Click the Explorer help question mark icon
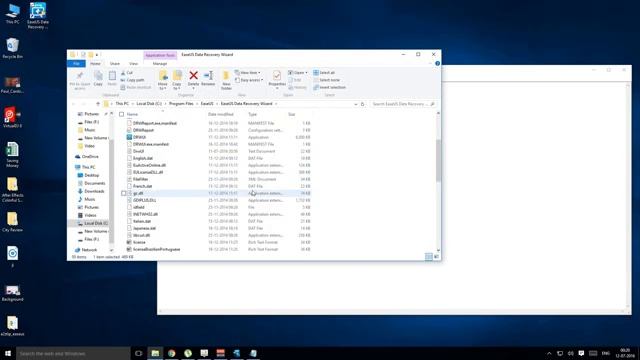This screenshot has width=640, height=360. coord(437,64)
